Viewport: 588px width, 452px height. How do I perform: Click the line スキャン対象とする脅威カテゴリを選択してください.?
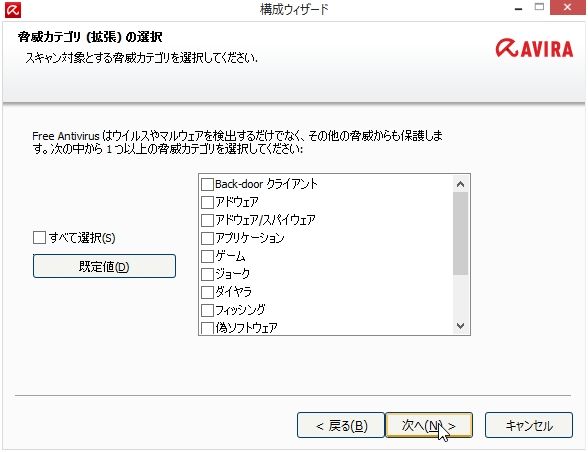(141, 58)
